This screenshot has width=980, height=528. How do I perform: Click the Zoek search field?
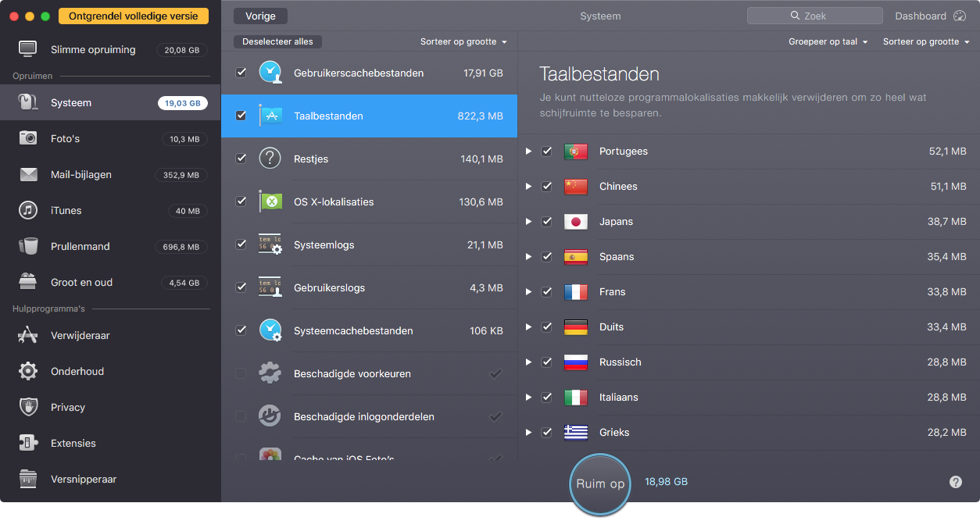pos(814,16)
